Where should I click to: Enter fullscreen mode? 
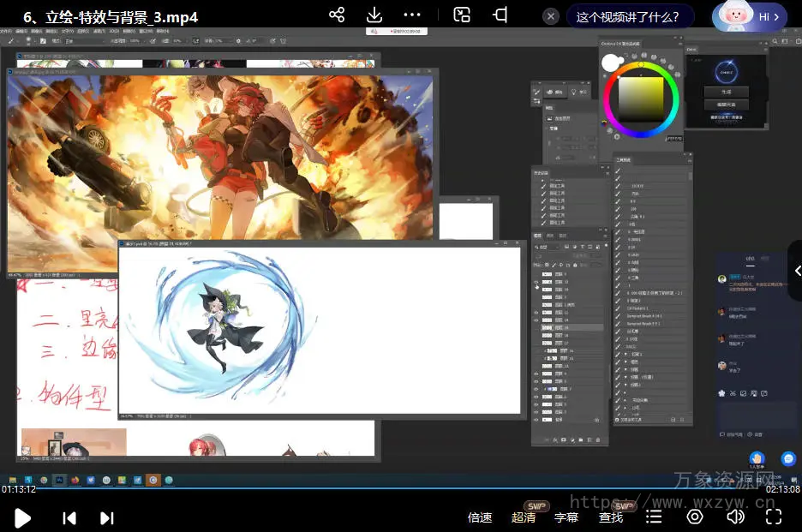click(x=774, y=517)
